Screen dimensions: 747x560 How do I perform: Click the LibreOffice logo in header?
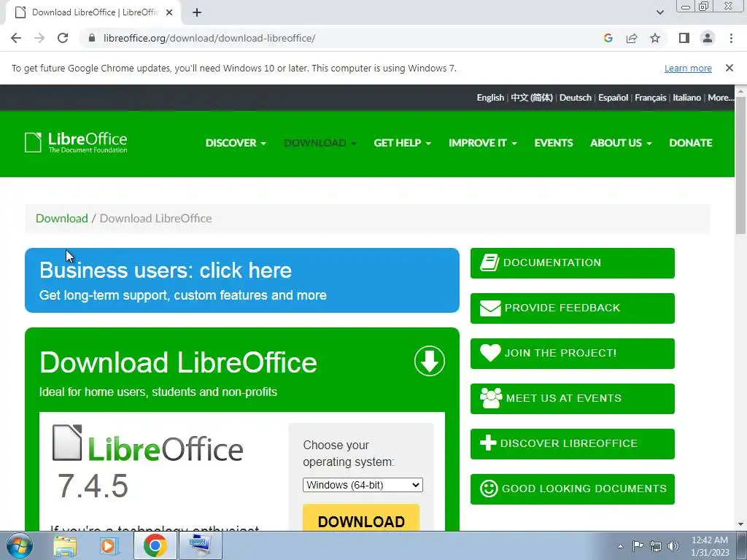pyautogui.click(x=76, y=142)
